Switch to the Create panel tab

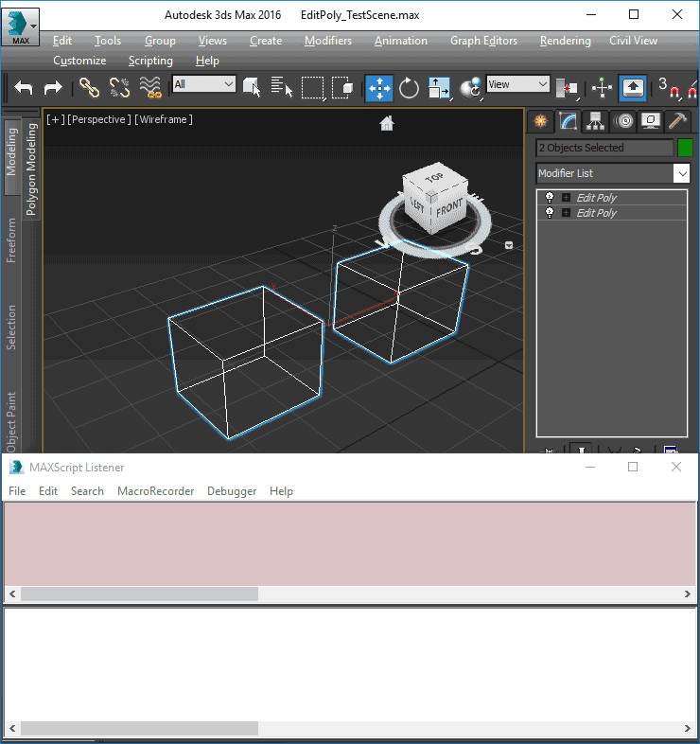tap(540, 121)
